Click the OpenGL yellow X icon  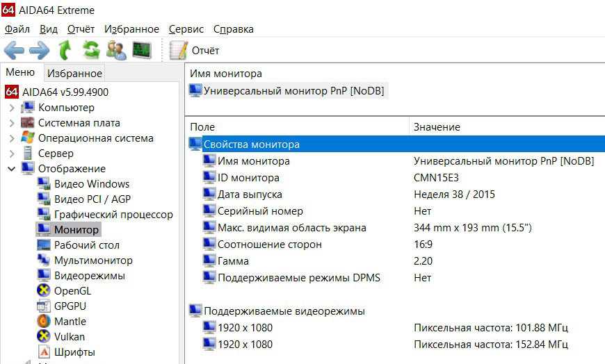pyautogui.click(x=44, y=290)
